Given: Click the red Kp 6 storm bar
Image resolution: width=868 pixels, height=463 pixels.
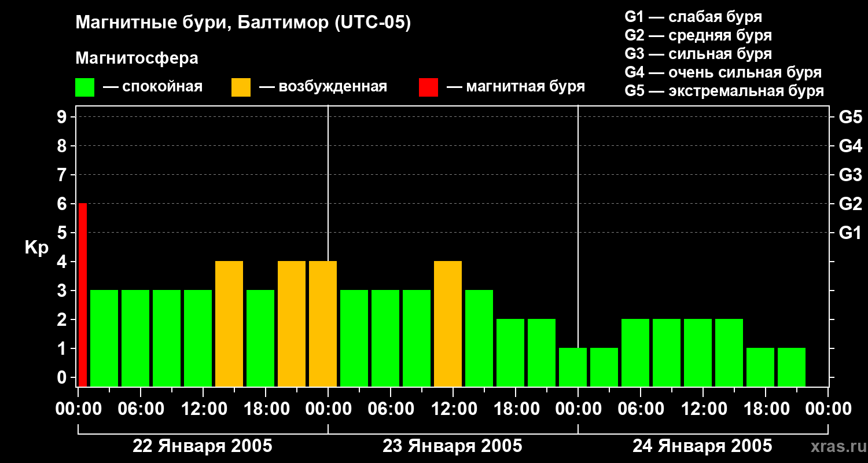Looking at the screenshot, I should (x=83, y=295).
